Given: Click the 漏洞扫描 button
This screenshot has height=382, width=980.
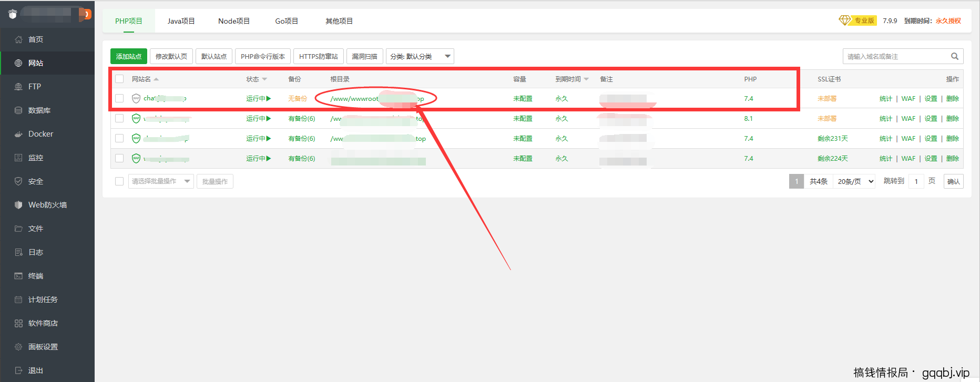Looking at the screenshot, I should [364, 56].
